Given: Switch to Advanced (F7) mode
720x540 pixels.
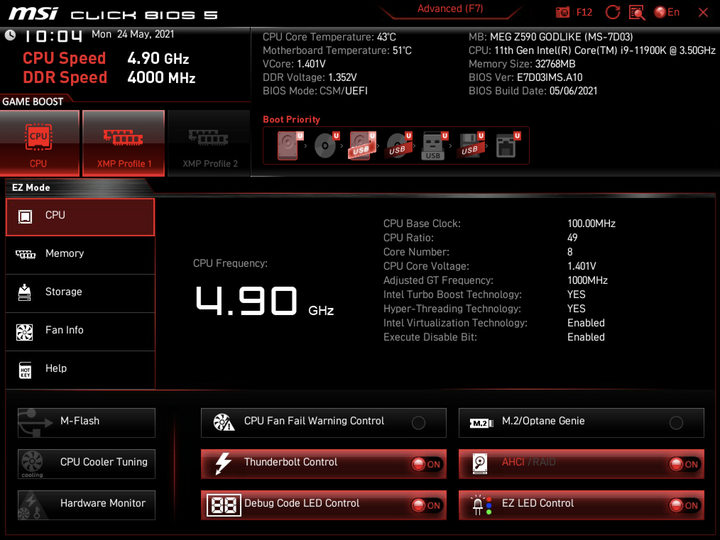Looking at the screenshot, I should coord(450,9).
